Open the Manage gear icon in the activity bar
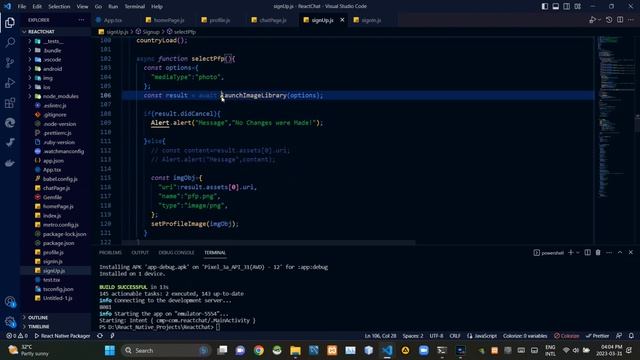This screenshot has width=640, height=360. [x=10, y=322]
